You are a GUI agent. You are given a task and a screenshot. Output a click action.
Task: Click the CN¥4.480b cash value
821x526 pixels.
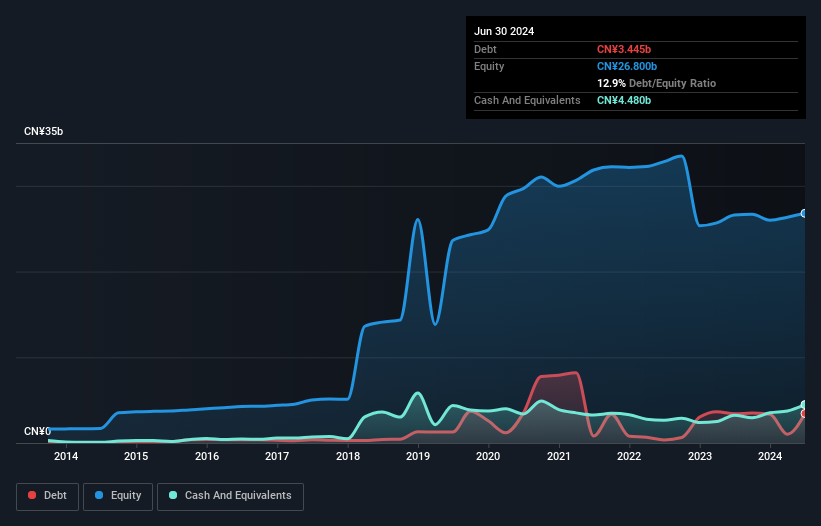coord(624,100)
